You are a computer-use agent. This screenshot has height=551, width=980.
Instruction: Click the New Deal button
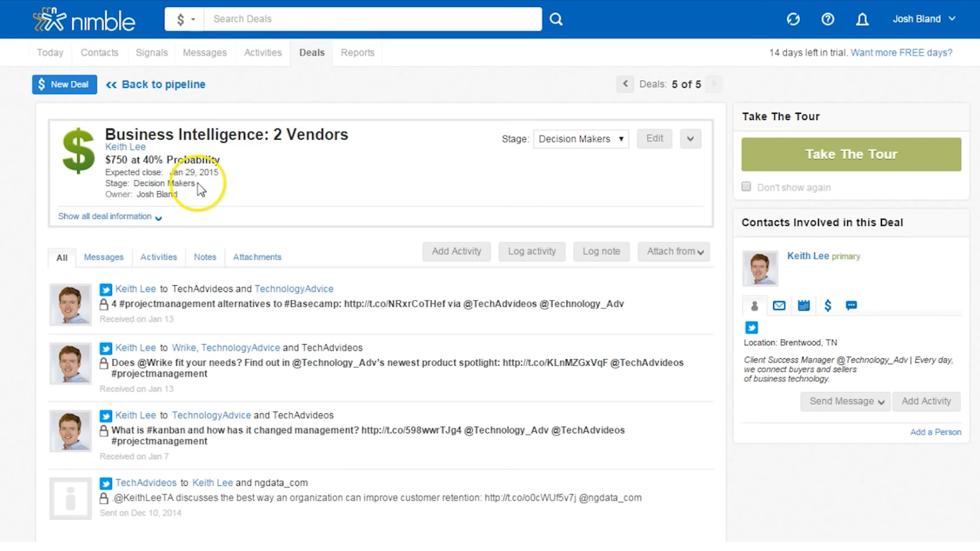(x=64, y=84)
